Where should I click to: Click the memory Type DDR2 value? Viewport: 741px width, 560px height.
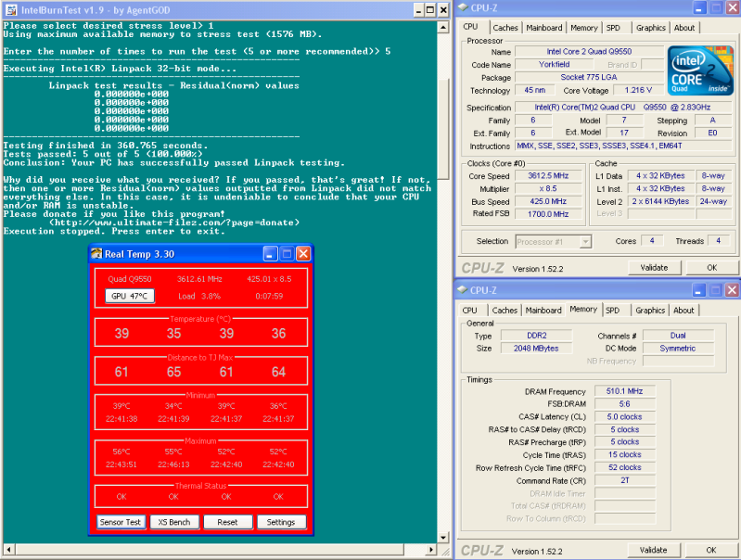(536, 336)
